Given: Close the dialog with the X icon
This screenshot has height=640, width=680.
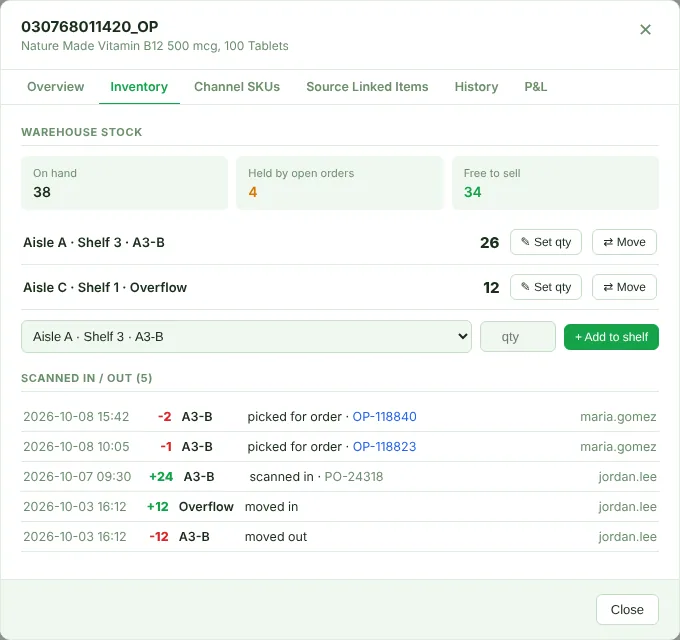Looking at the screenshot, I should pyautogui.click(x=645, y=29).
